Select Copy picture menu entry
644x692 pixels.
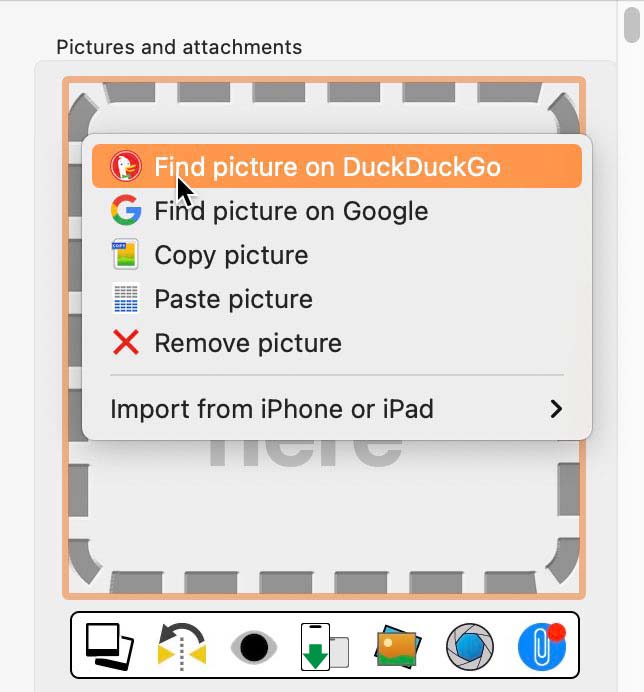pyautogui.click(x=337, y=255)
